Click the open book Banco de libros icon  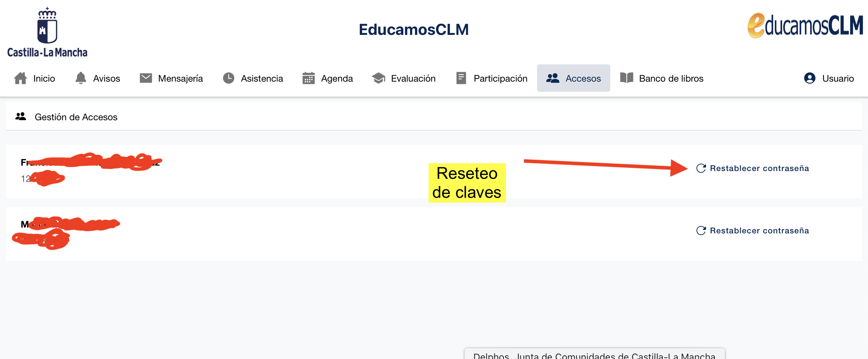627,78
